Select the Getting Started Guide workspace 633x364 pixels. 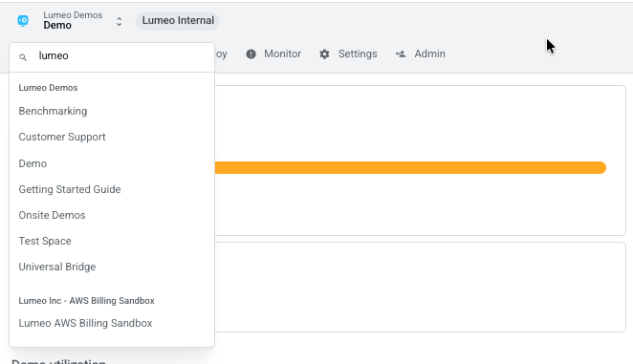click(70, 189)
